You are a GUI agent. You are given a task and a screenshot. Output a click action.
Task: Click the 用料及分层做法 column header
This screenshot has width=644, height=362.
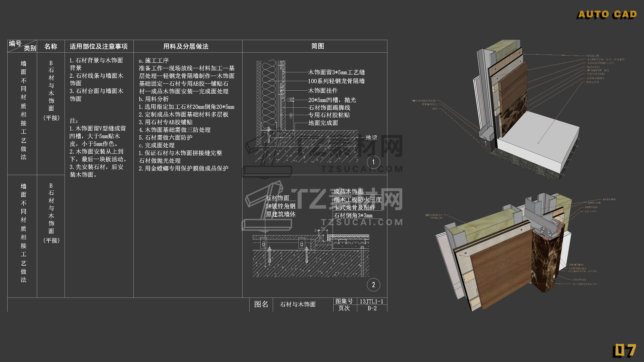coord(186,46)
